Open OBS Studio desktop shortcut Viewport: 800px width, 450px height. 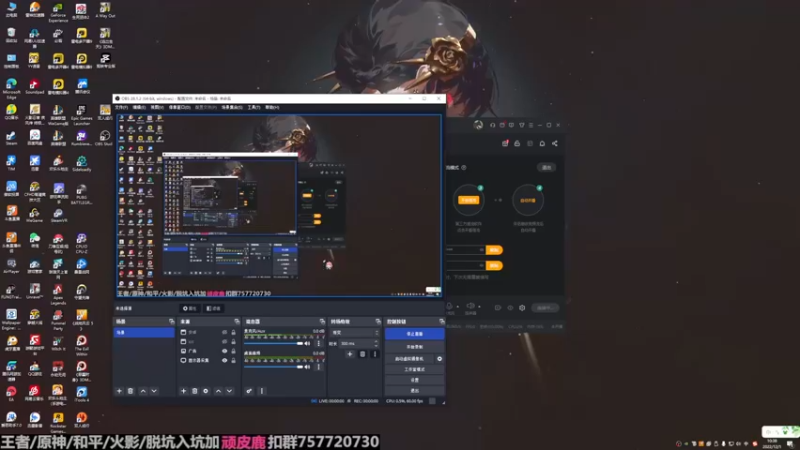tap(105, 137)
